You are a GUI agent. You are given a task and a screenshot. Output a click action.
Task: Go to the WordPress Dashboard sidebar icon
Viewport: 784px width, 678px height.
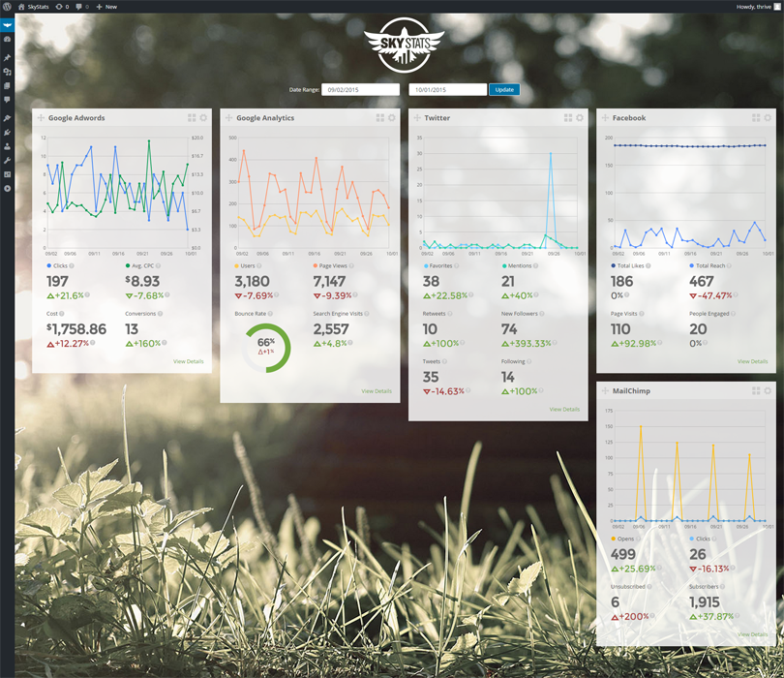click(7, 39)
